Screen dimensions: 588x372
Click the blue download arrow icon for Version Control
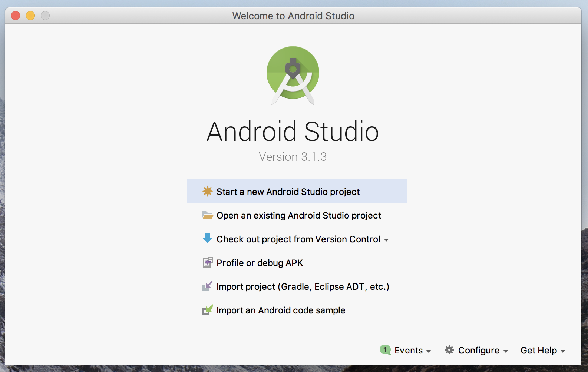[207, 238]
